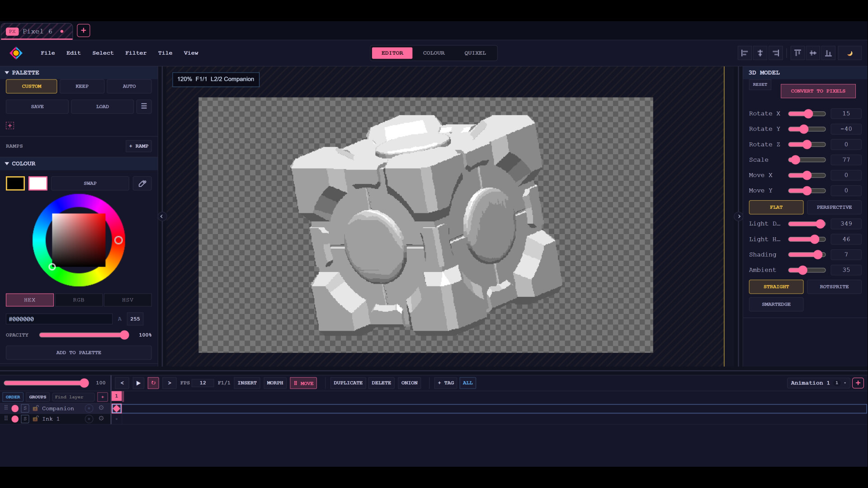Open the View menu
868x488 pixels.
(x=191, y=53)
